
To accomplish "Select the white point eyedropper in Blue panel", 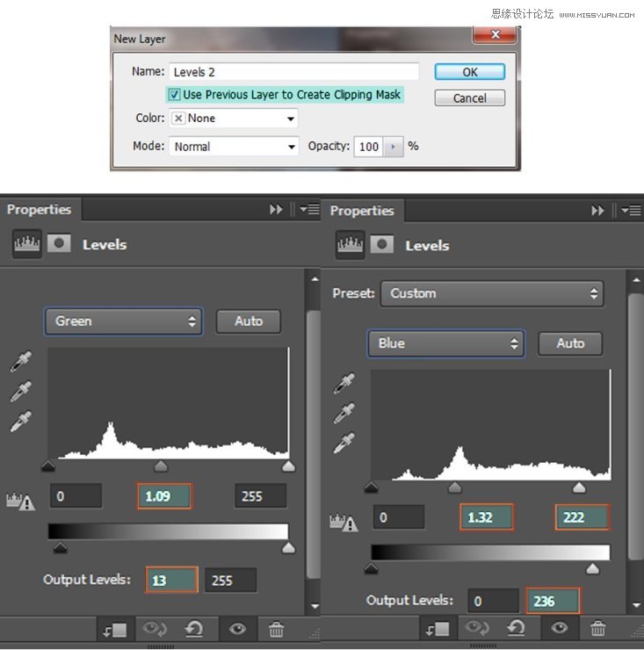I will click(x=344, y=444).
